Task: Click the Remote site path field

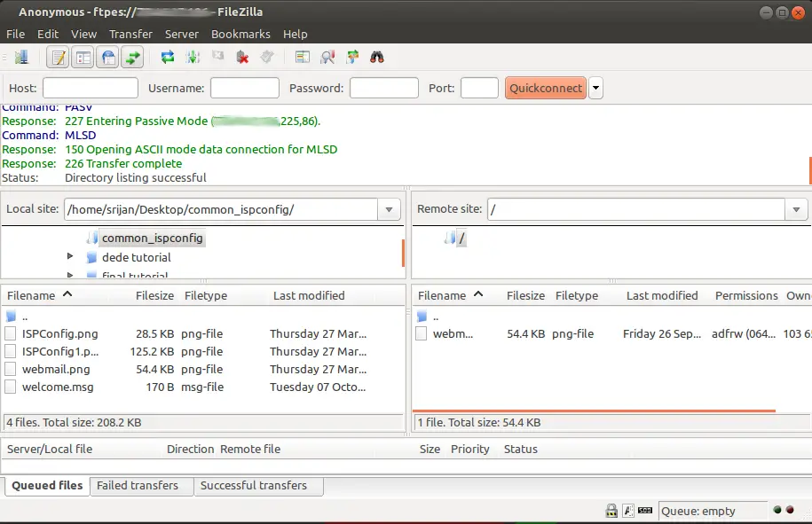Action: (636, 209)
